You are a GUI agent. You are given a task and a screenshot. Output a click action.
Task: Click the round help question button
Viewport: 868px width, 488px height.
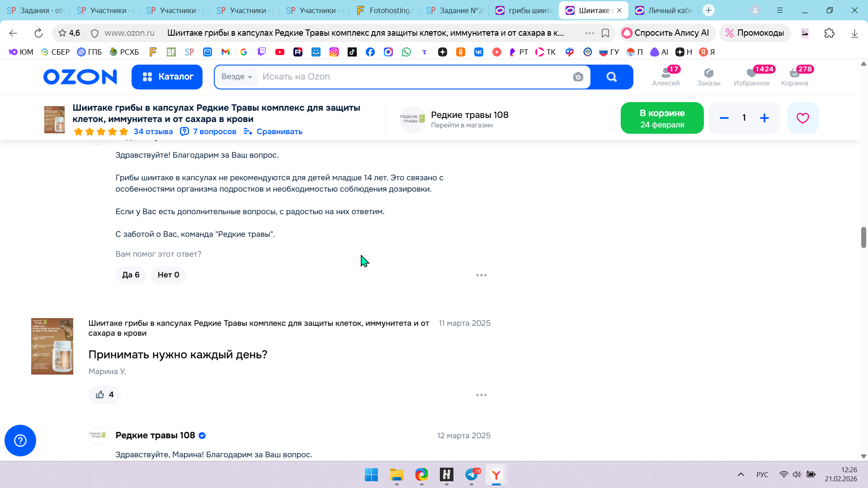[20, 440]
